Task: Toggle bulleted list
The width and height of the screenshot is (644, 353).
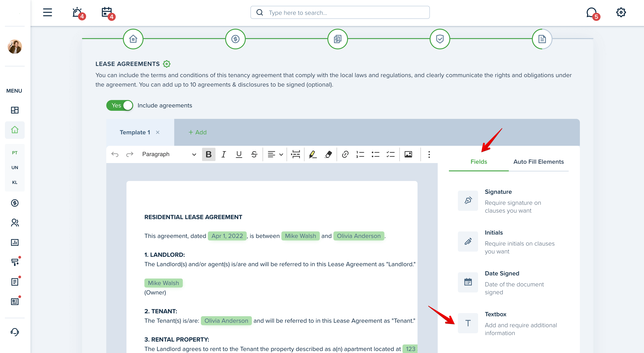Action: pyautogui.click(x=375, y=154)
